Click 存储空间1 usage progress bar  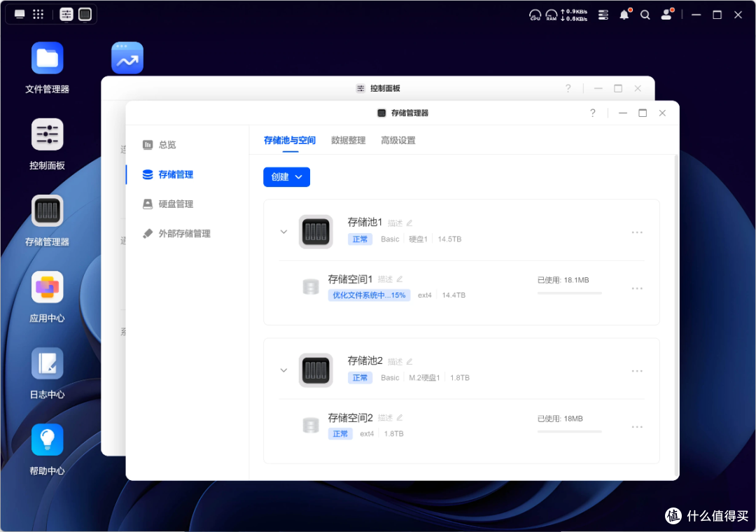[569, 293]
